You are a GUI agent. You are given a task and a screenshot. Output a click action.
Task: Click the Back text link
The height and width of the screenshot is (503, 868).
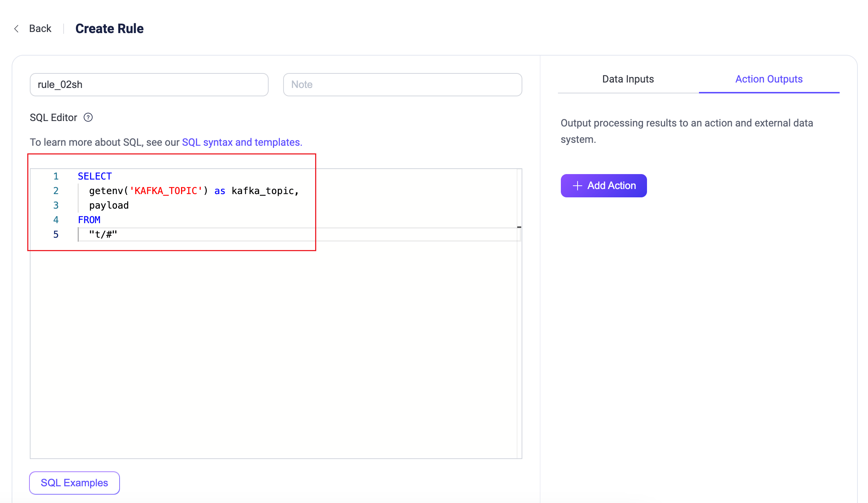40,29
